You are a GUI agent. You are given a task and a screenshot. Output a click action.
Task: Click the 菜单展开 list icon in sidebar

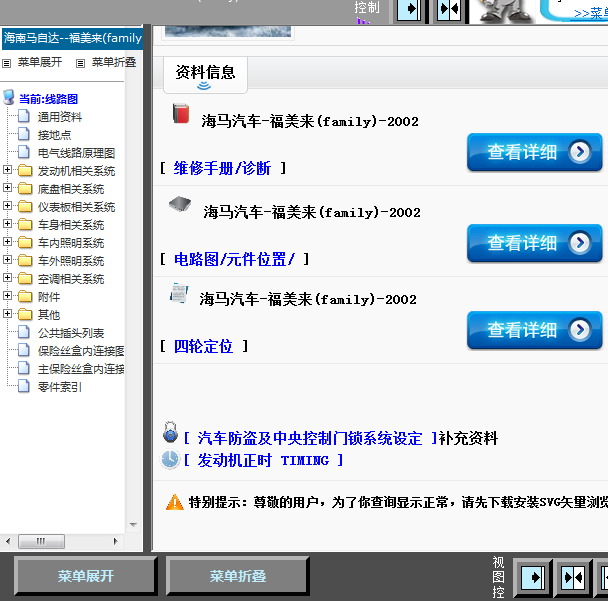pos(7,63)
